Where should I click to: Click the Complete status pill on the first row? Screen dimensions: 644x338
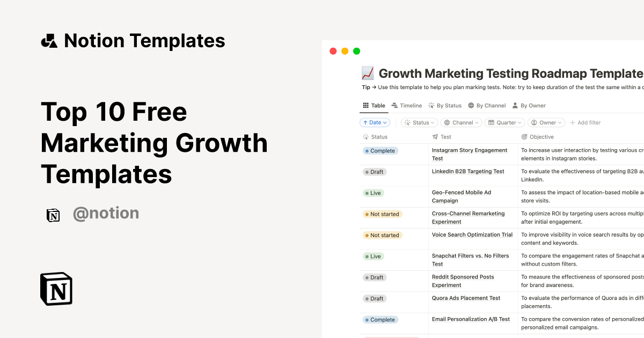click(380, 151)
